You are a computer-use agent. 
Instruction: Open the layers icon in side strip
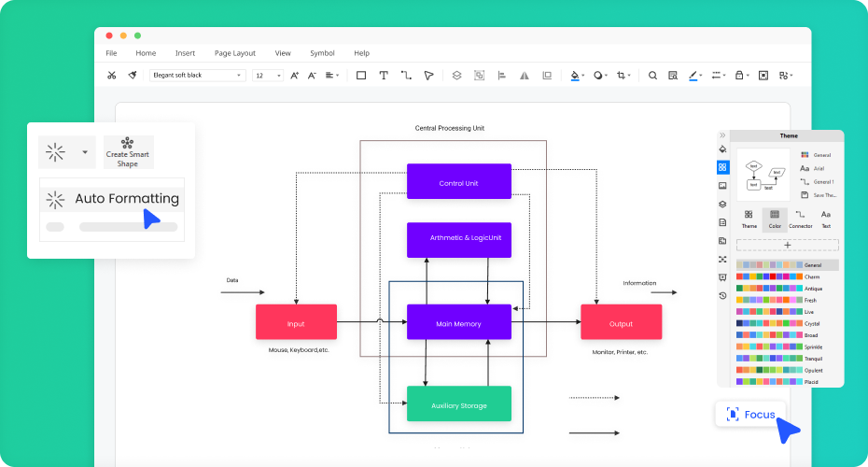(x=722, y=204)
